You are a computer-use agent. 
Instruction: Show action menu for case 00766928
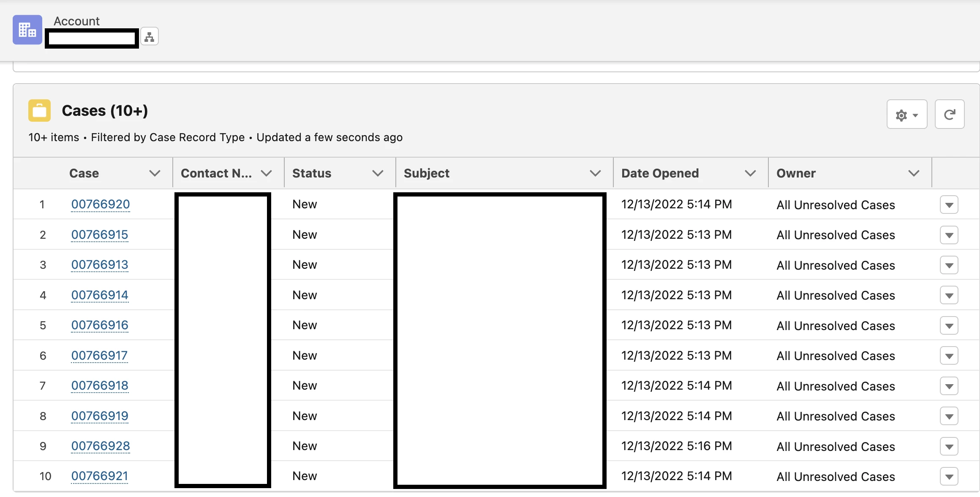[949, 447]
